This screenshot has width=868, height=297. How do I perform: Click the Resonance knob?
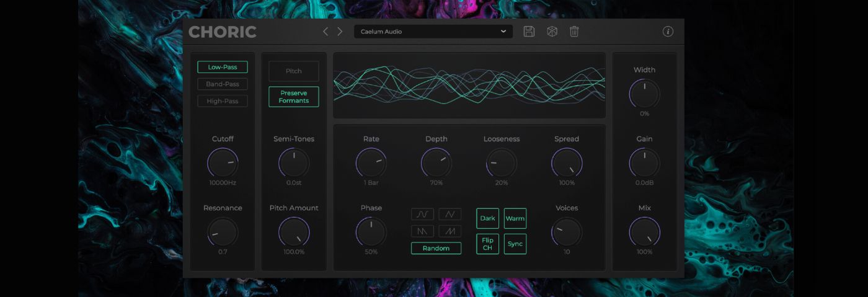click(223, 233)
